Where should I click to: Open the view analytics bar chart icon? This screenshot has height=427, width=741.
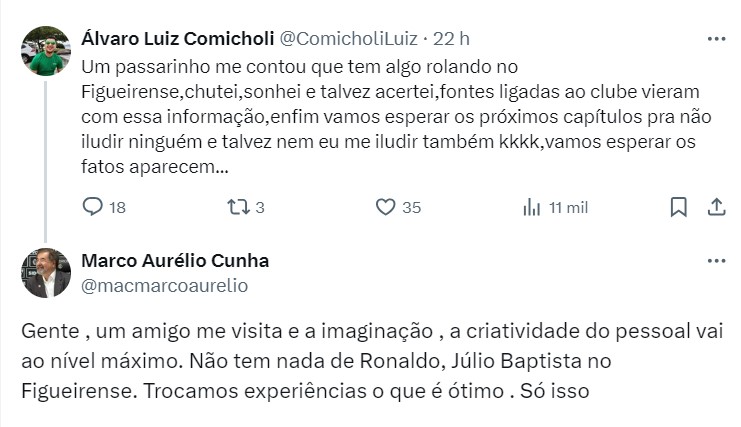coord(532,207)
